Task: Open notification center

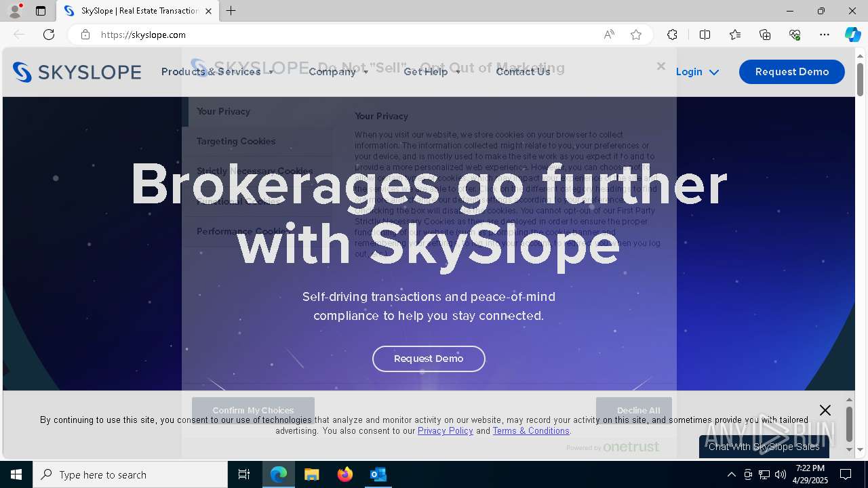Action: pyautogui.click(x=846, y=474)
